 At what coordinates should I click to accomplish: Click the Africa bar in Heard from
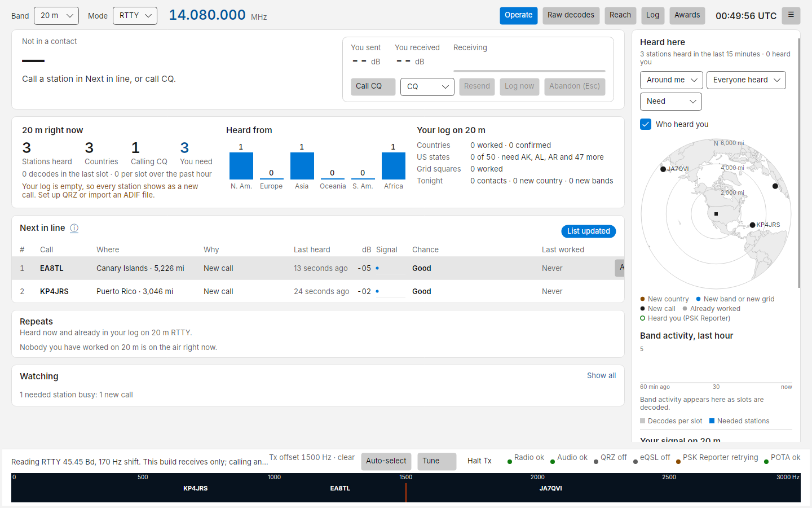(x=394, y=166)
